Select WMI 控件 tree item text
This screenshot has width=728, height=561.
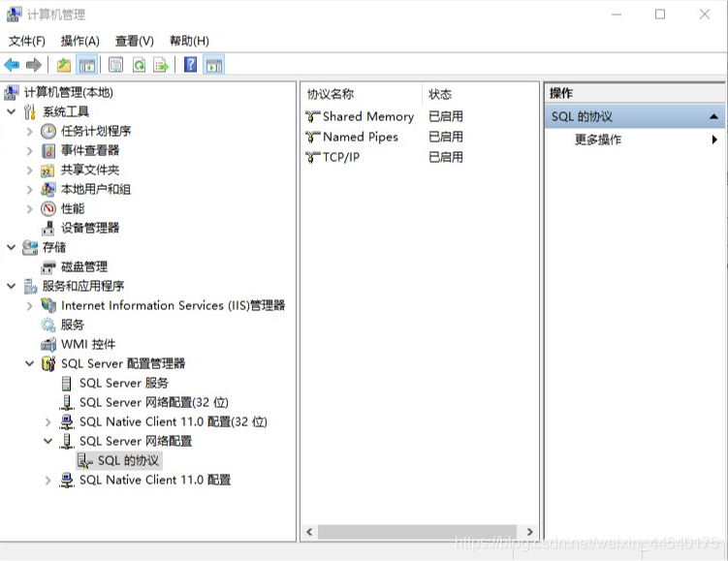[x=88, y=344]
